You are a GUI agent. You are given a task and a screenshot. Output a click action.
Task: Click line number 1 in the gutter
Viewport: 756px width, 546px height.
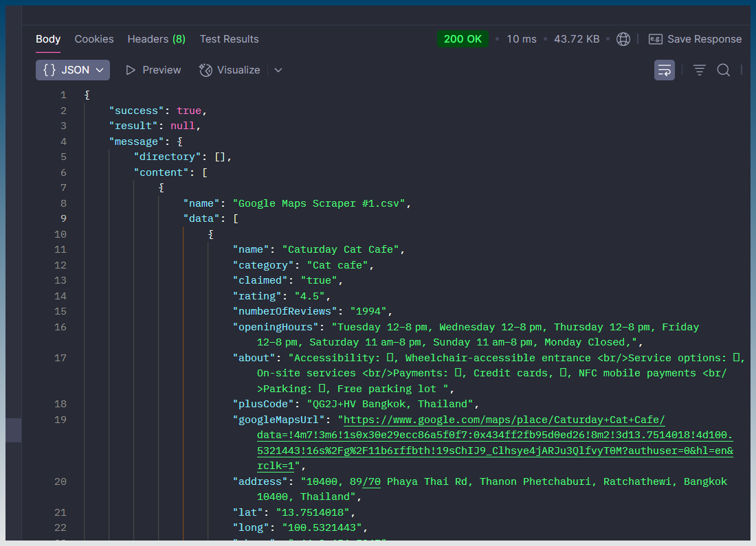tap(64, 95)
